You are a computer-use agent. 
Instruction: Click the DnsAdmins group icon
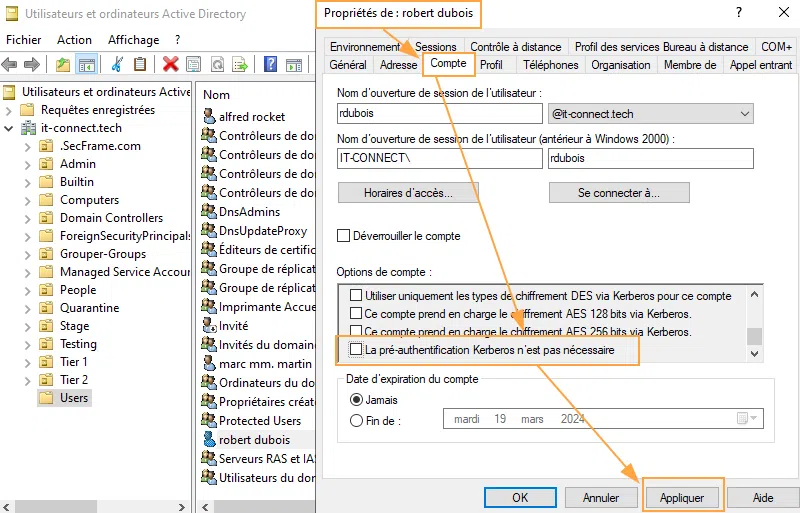point(209,211)
